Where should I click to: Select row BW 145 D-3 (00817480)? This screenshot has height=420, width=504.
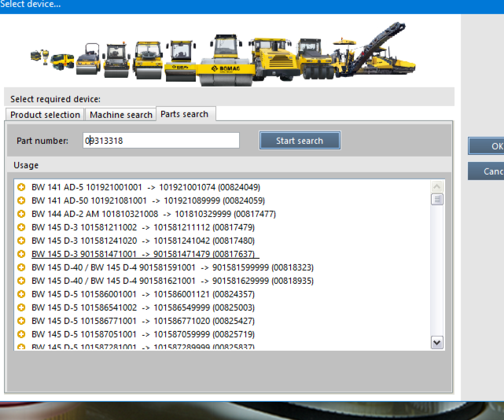[x=143, y=241]
